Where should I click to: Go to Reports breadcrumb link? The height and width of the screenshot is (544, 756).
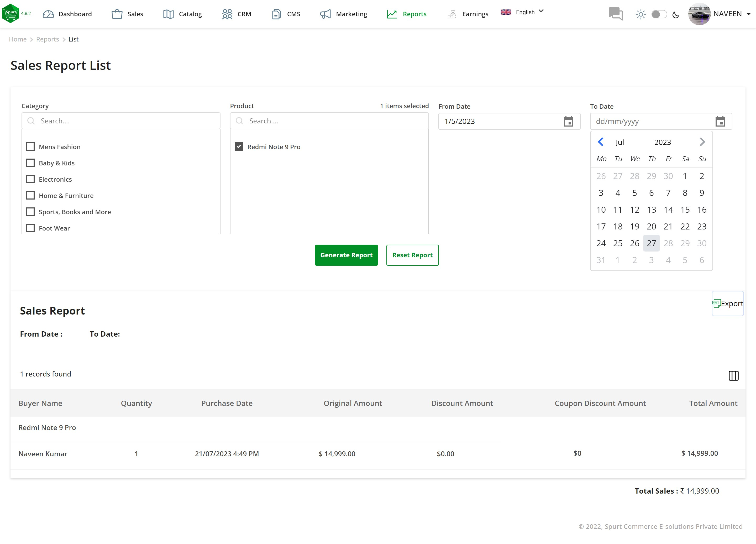coord(47,39)
